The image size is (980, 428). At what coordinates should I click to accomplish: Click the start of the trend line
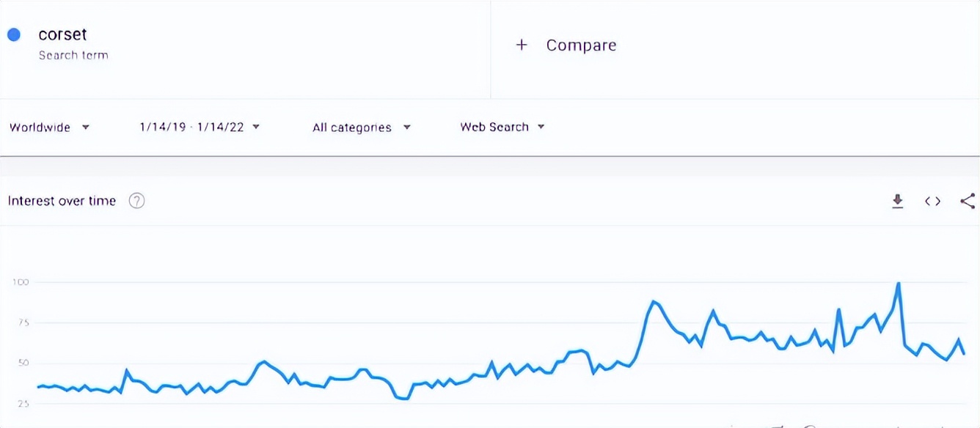[39, 386]
